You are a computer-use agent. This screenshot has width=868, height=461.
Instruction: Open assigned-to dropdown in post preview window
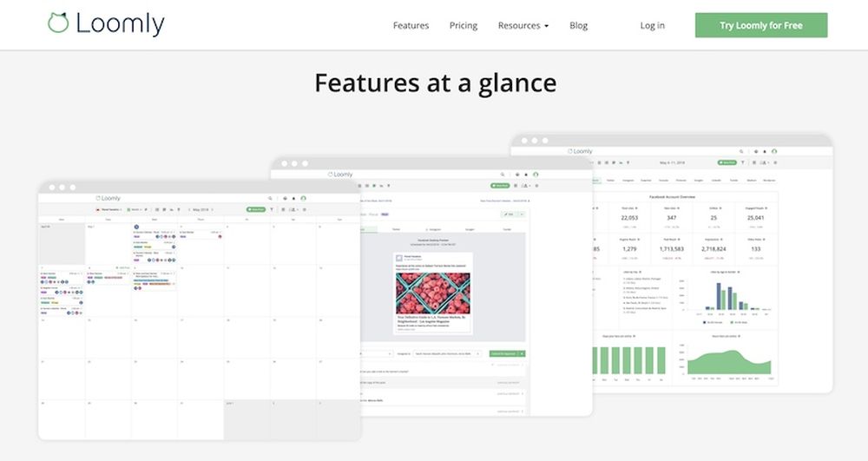[x=447, y=353]
